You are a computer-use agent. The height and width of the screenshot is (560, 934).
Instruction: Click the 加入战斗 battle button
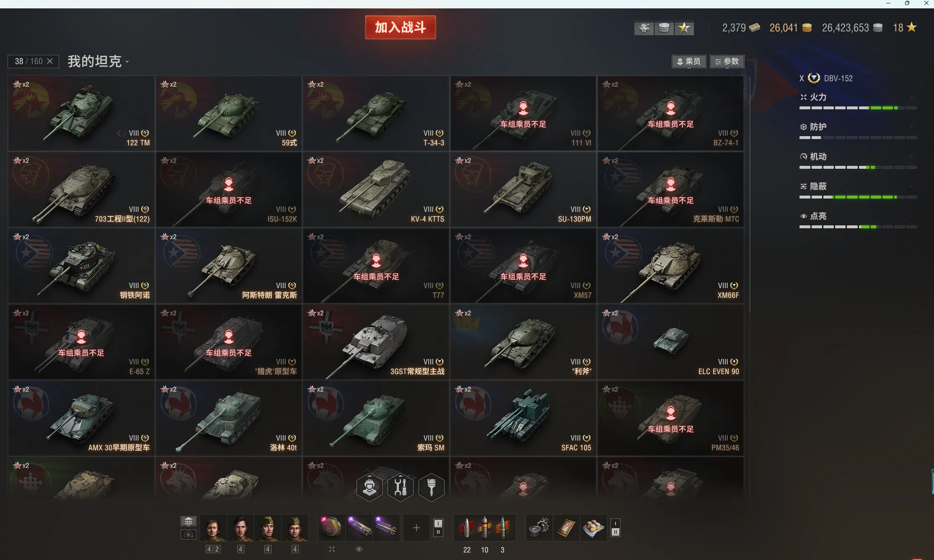[401, 27]
